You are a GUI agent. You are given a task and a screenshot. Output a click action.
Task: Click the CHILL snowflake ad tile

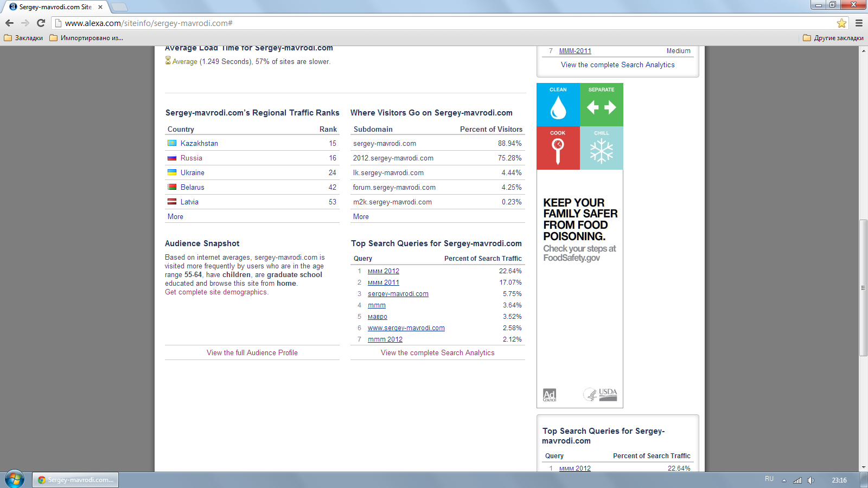602,148
